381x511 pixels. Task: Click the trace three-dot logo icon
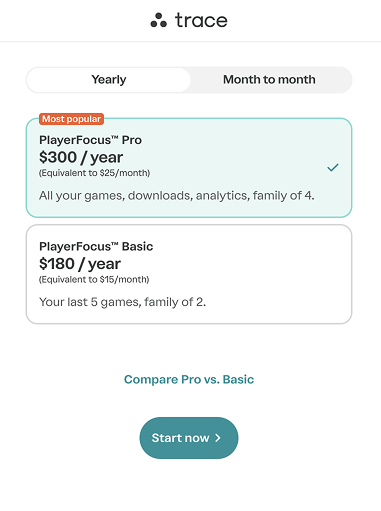tap(159, 20)
